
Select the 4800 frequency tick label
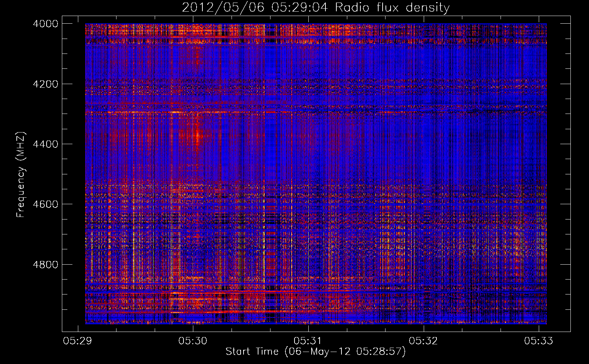pyautogui.click(x=46, y=264)
